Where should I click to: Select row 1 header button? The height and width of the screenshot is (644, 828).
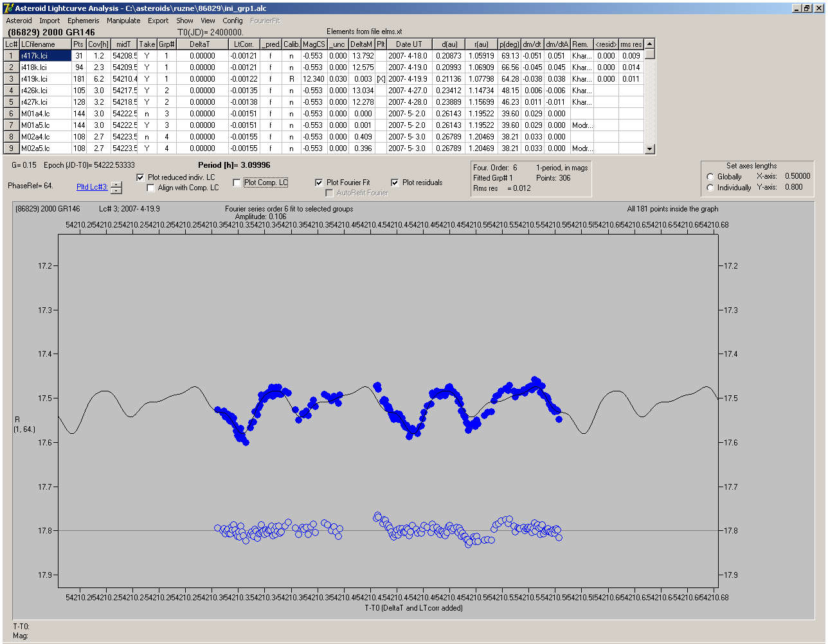[x=12, y=56]
